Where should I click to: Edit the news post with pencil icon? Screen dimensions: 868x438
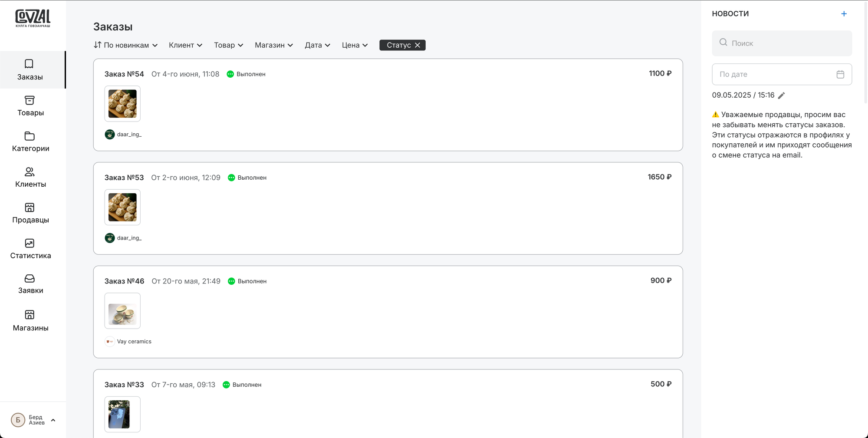point(781,96)
